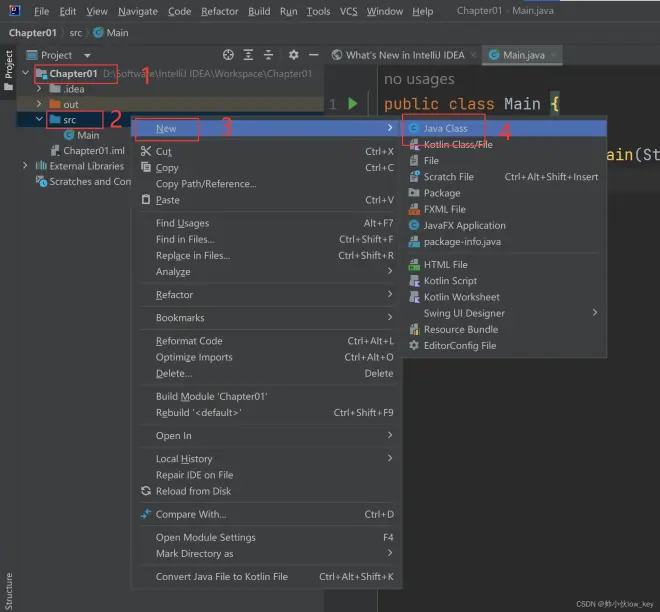Open the Build menu

click(259, 11)
